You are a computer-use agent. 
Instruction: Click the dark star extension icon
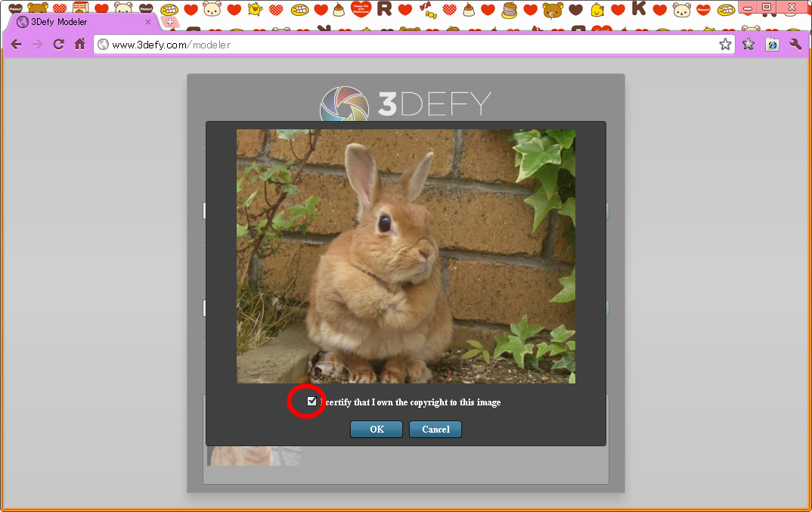(748, 45)
